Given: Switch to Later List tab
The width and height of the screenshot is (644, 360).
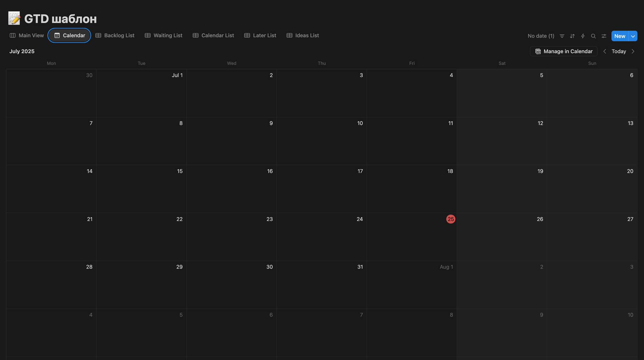Looking at the screenshot, I should 260,35.
